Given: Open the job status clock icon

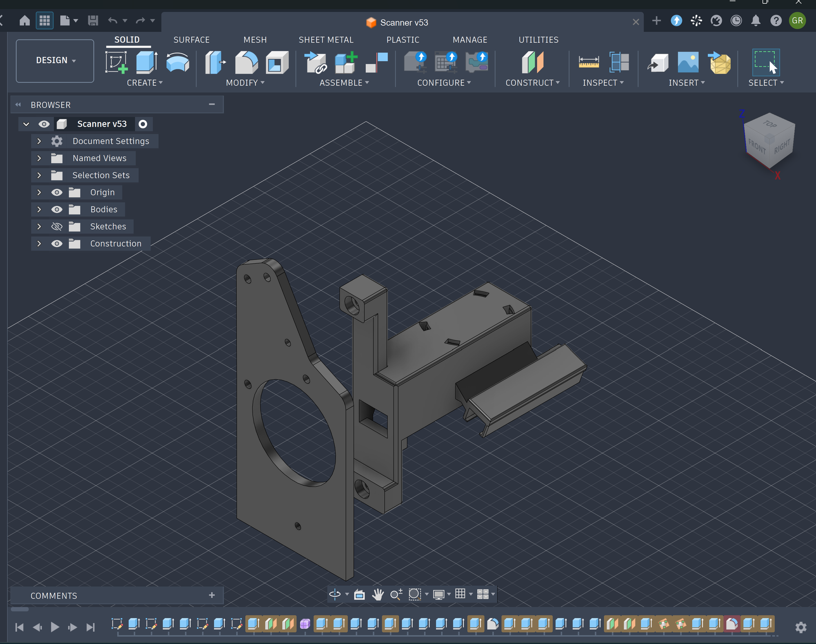Looking at the screenshot, I should (736, 20).
